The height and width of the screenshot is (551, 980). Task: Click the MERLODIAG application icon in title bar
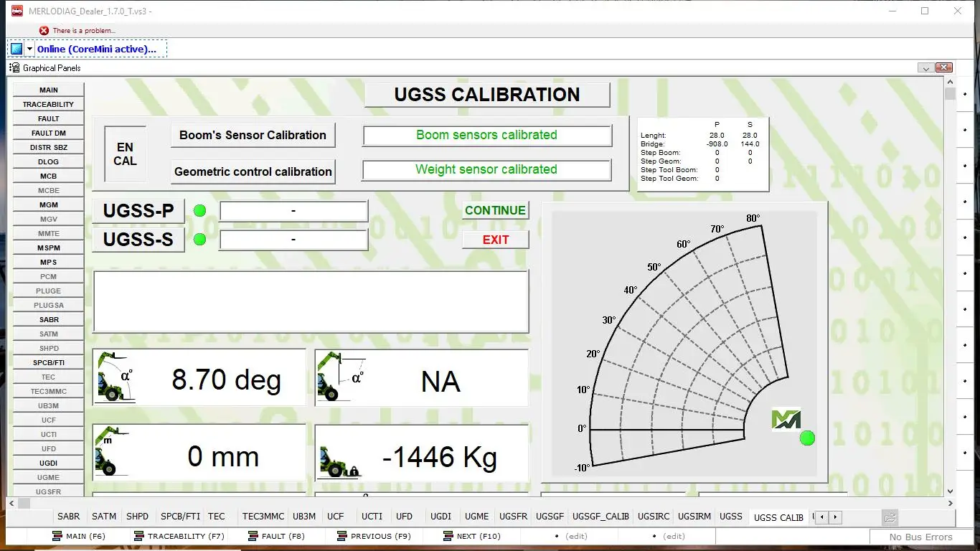pos(15,11)
